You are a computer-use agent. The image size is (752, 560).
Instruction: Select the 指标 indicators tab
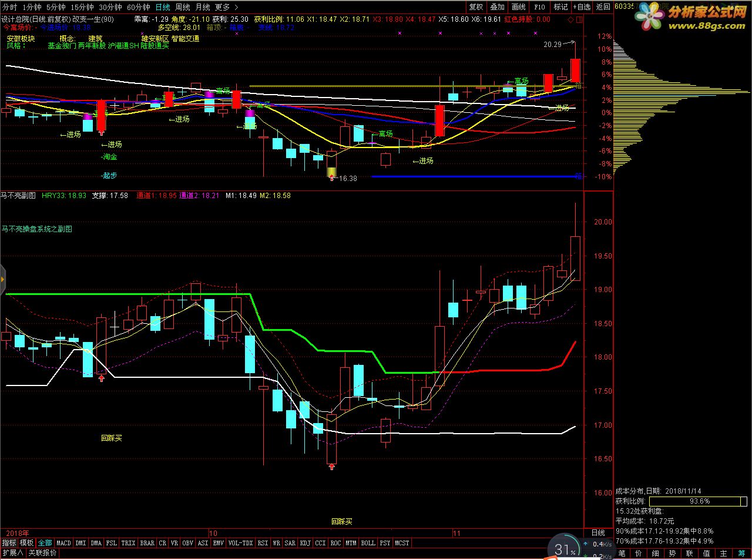tap(9, 543)
